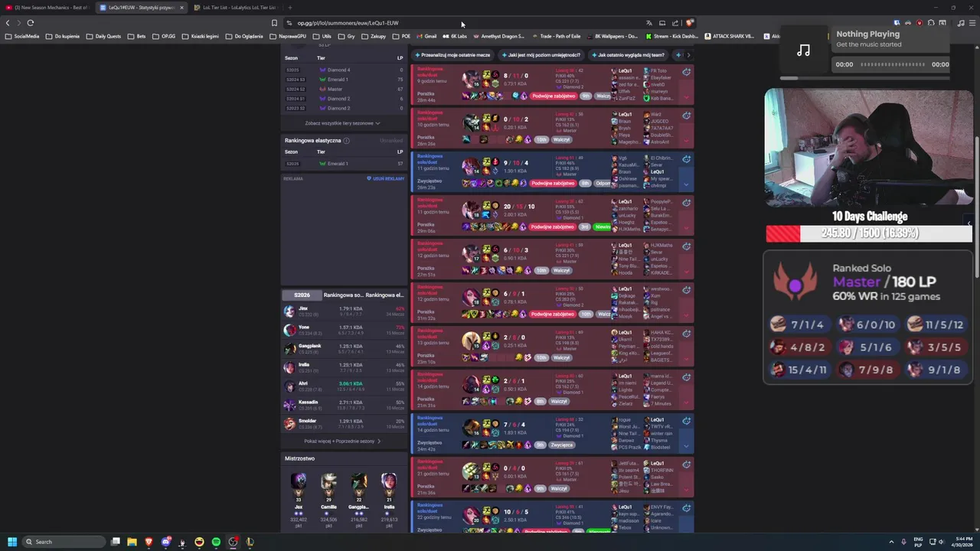Open the Gmail bookmark
This screenshot has height=551, width=980.
(x=426, y=36)
